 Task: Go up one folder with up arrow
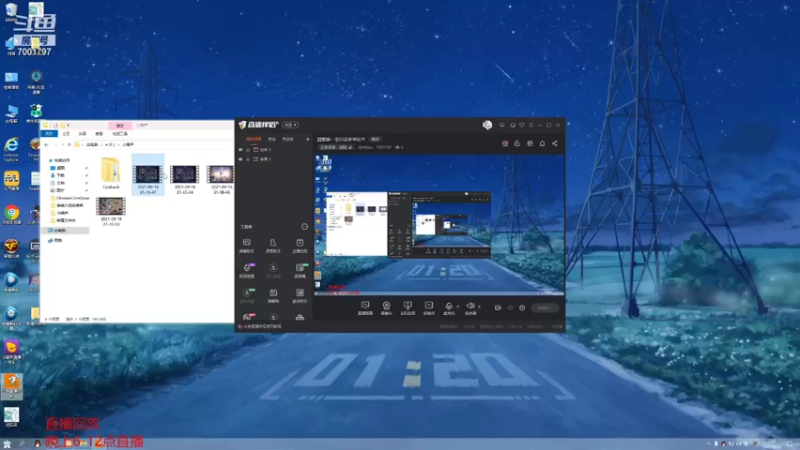coord(69,145)
